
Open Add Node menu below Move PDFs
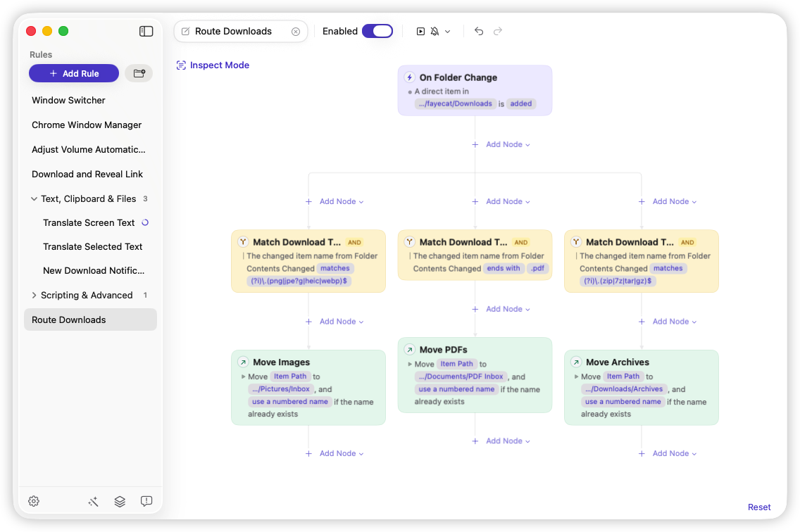[501, 441]
